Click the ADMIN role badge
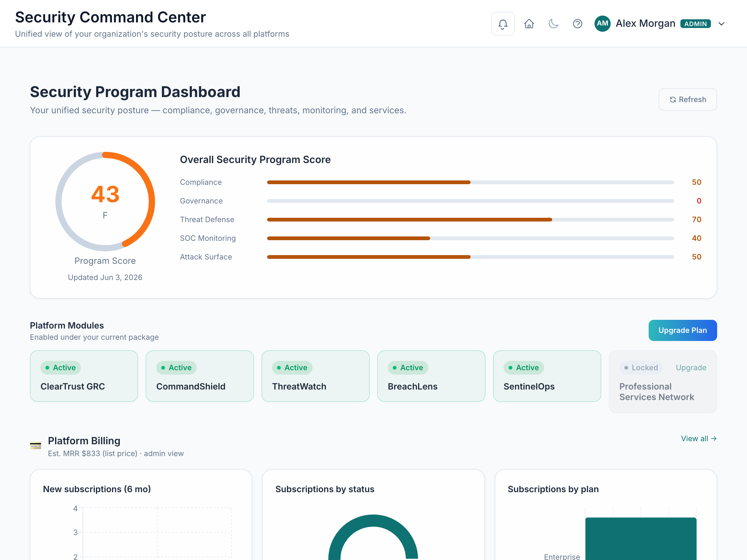747x560 pixels. click(x=695, y=24)
